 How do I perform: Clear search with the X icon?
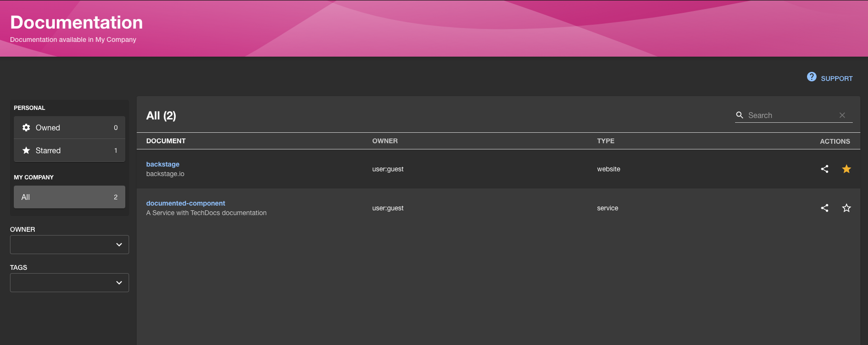click(842, 115)
